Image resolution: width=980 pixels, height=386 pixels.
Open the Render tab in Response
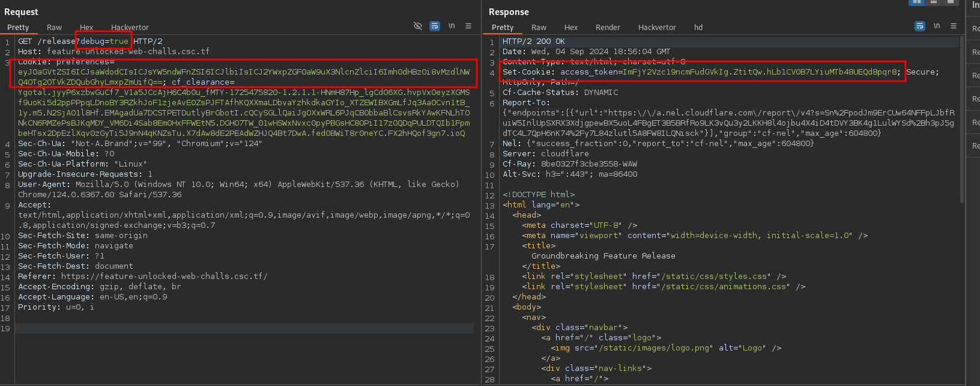tap(608, 28)
